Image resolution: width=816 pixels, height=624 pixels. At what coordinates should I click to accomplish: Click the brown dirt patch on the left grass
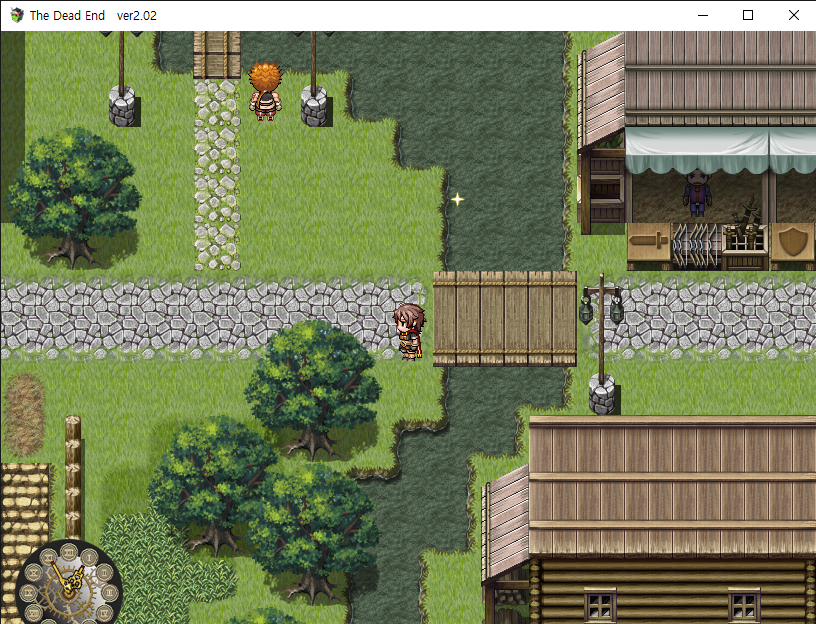click(24, 414)
